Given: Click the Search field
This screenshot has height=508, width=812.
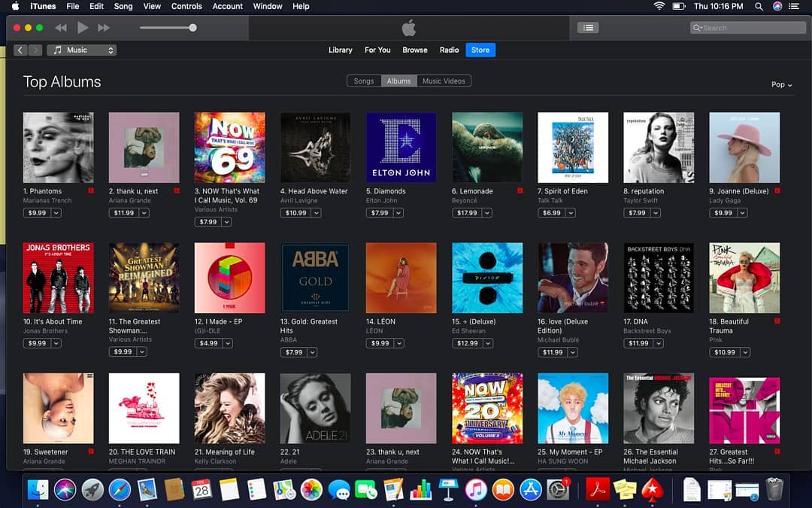Looking at the screenshot, I should tap(747, 28).
